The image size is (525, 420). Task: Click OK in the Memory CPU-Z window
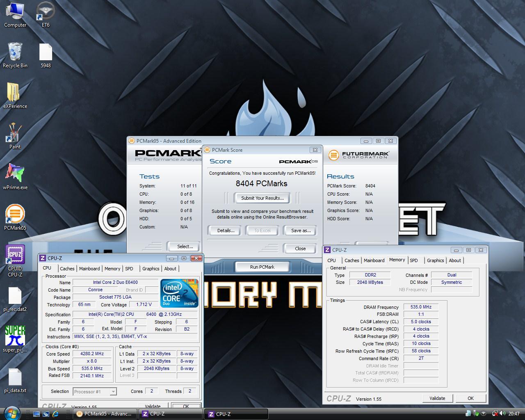click(470, 398)
